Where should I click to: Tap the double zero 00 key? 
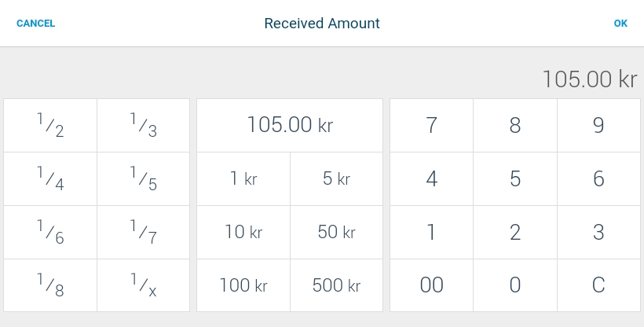432,285
